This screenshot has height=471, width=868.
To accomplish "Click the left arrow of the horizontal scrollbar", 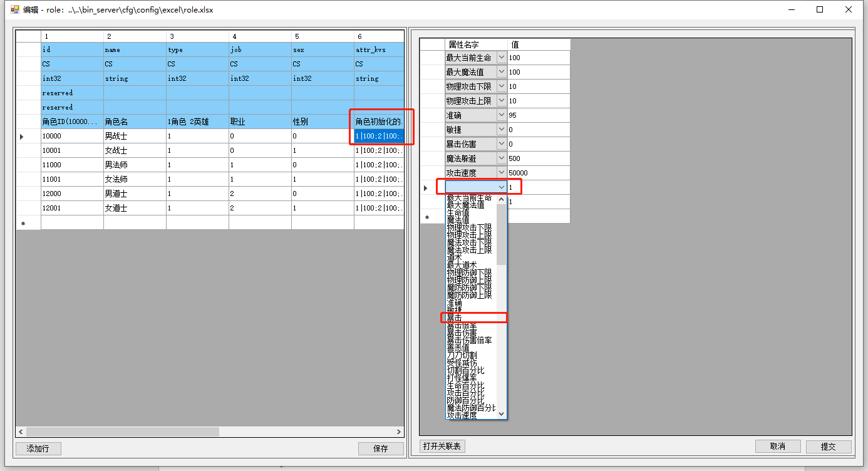I will click(x=21, y=432).
